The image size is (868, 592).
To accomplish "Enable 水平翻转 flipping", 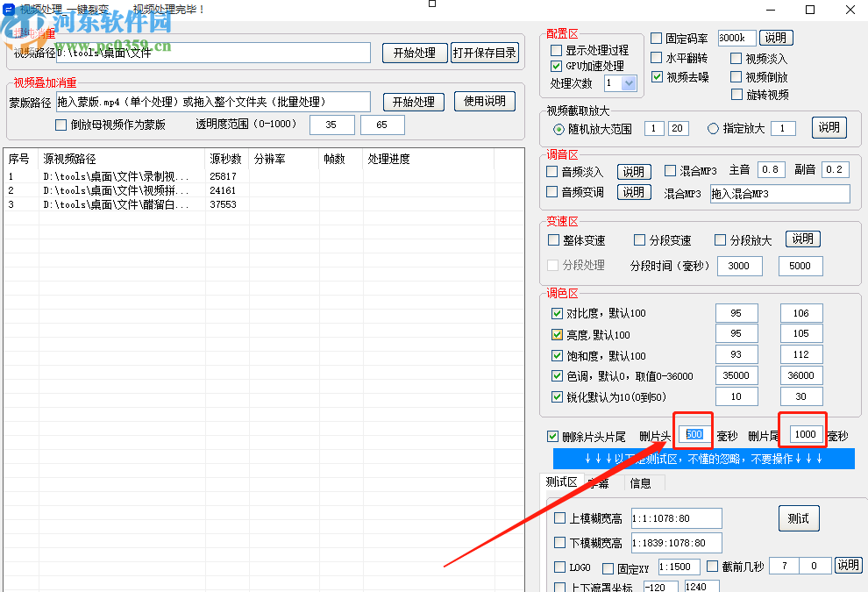I will 656,58.
